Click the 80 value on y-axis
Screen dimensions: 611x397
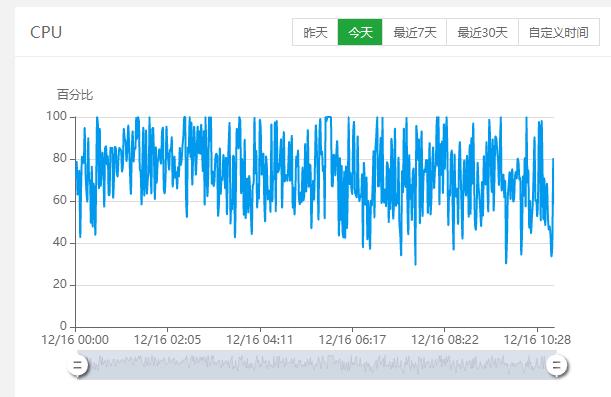pyautogui.click(x=60, y=158)
